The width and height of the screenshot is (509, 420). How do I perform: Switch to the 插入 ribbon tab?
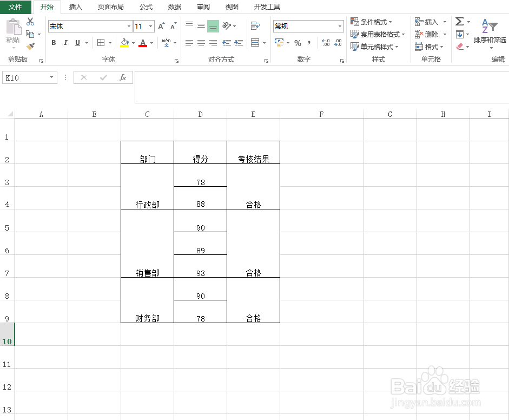click(x=75, y=7)
